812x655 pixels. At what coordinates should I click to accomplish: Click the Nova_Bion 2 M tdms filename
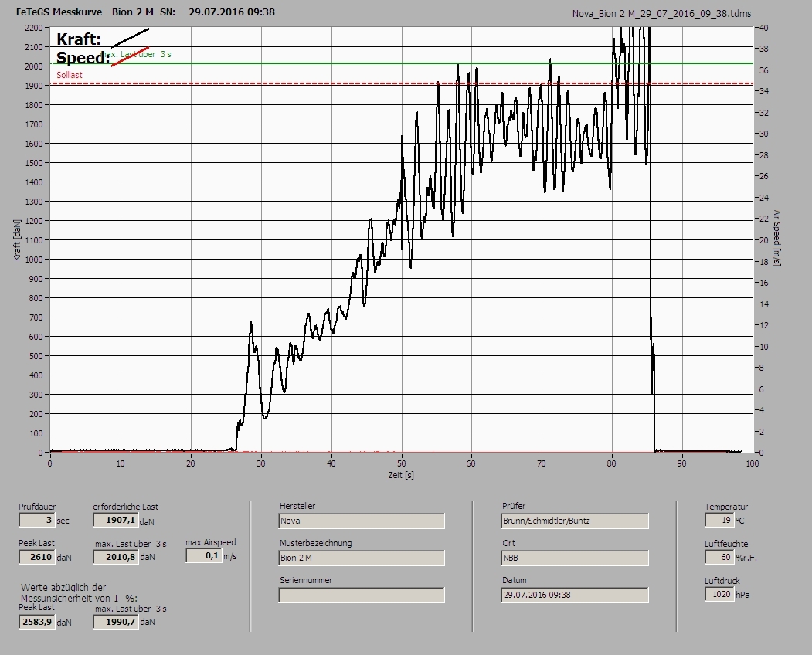coord(661,14)
